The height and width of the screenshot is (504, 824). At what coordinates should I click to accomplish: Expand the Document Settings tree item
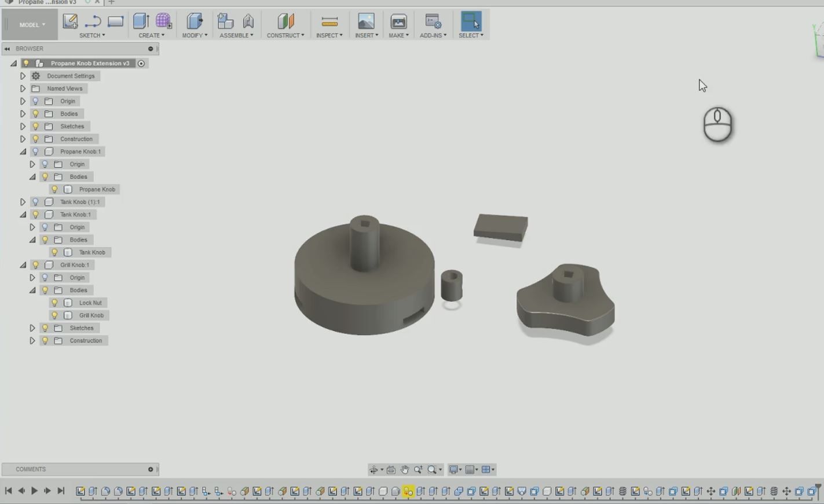coord(23,76)
